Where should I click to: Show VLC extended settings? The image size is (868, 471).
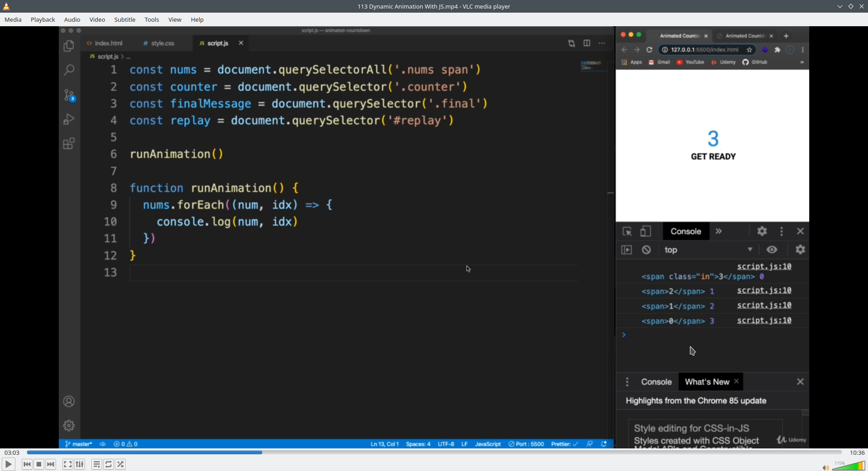80,464
